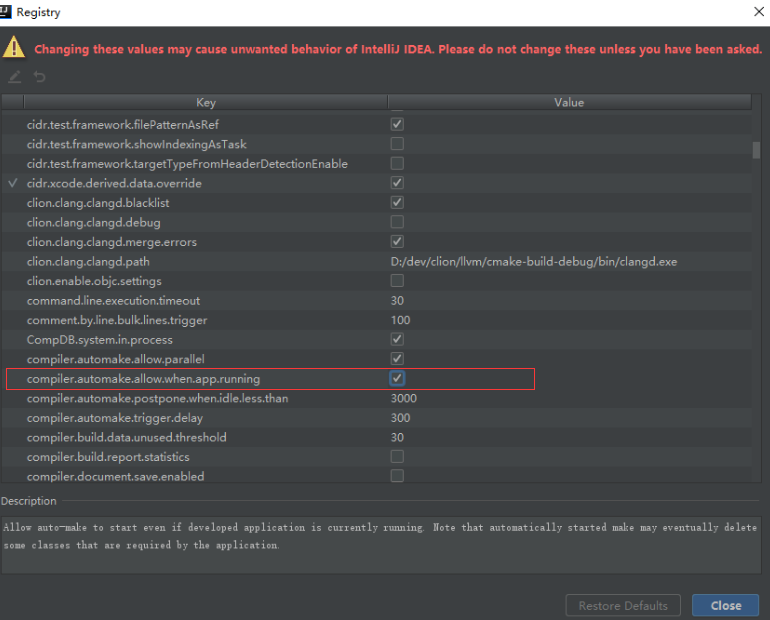Uncheck cidr.xcode.derived.data.override checkbox
Image resolution: width=770 pixels, height=620 pixels.
(x=397, y=183)
